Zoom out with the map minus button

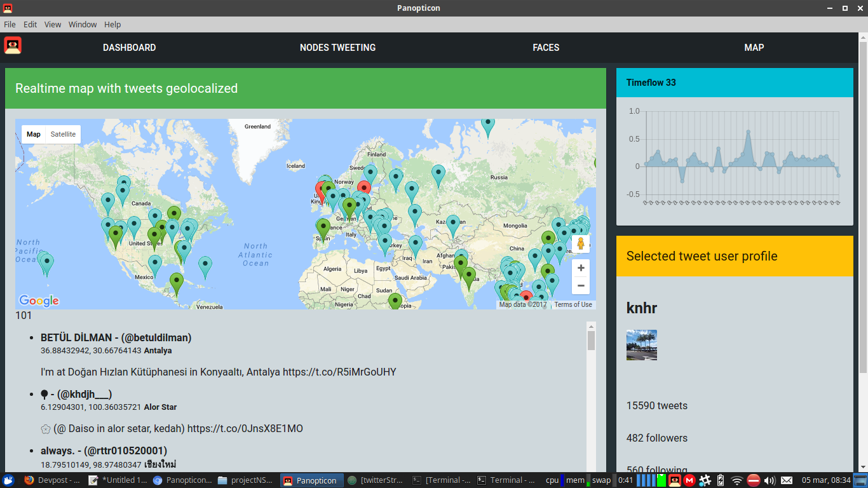[x=581, y=285]
